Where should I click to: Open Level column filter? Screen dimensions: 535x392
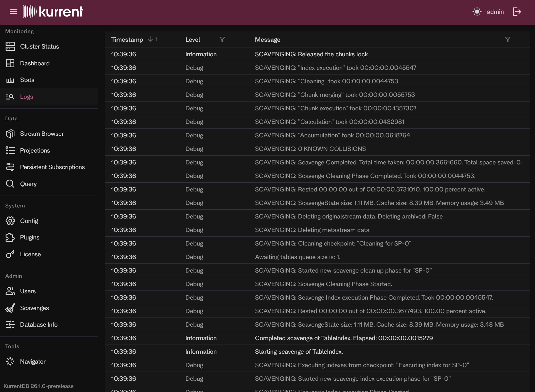222,39
